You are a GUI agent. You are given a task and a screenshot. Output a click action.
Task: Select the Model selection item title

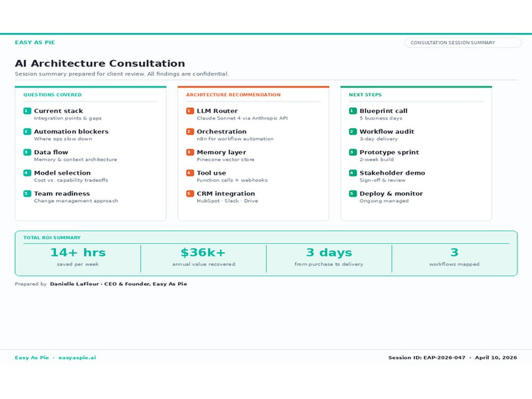(x=62, y=173)
